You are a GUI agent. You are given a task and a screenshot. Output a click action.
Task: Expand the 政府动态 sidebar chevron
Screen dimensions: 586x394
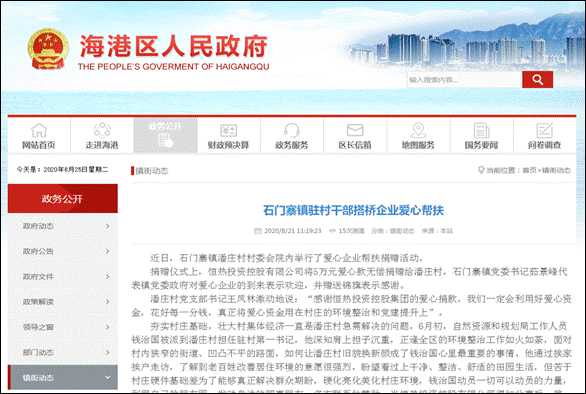point(108,226)
